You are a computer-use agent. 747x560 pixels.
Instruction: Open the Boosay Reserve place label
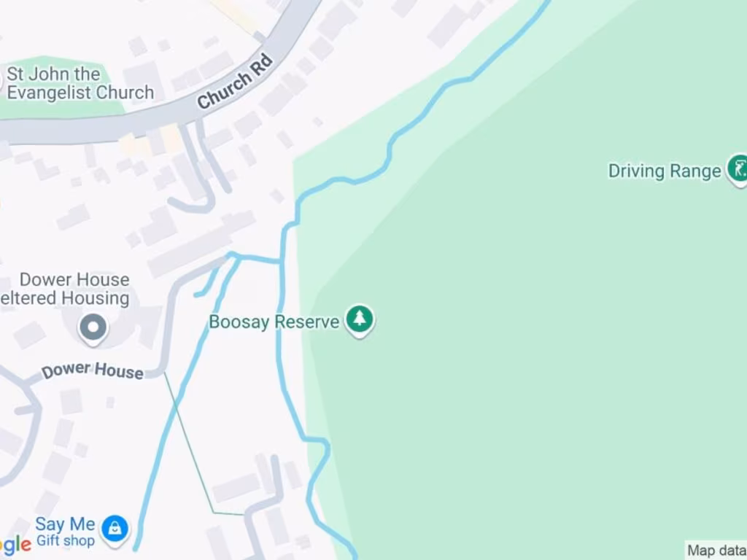point(274,322)
